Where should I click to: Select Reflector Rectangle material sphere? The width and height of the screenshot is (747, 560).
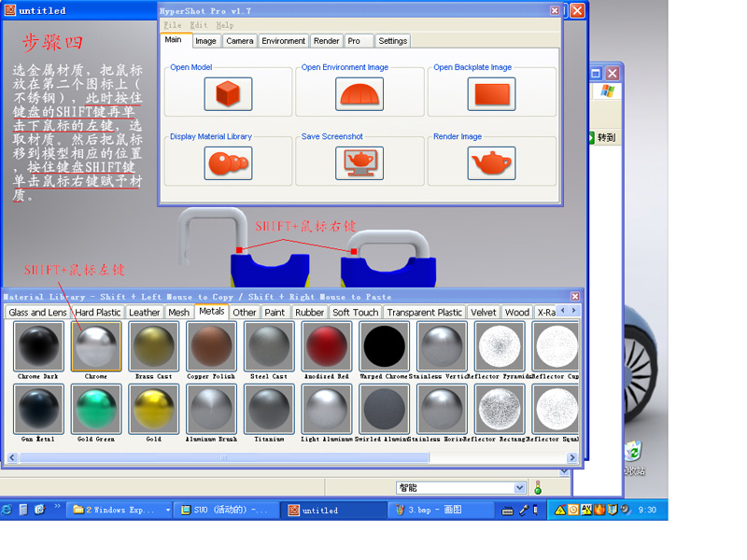coord(500,410)
